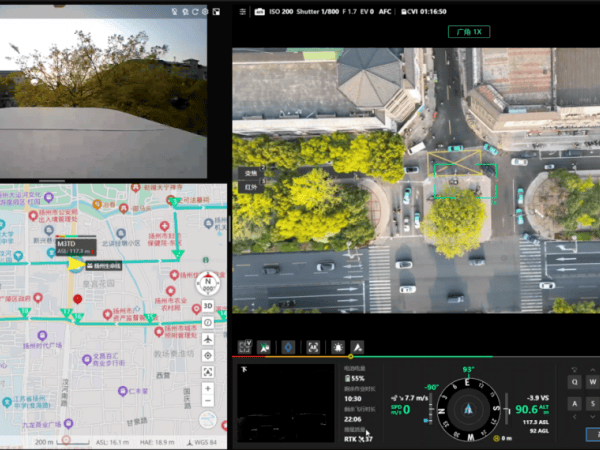Image resolution: width=600 pixels, height=450 pixels.
Task: Select the 广角 1X lens mode
Action: coord(469,32)
